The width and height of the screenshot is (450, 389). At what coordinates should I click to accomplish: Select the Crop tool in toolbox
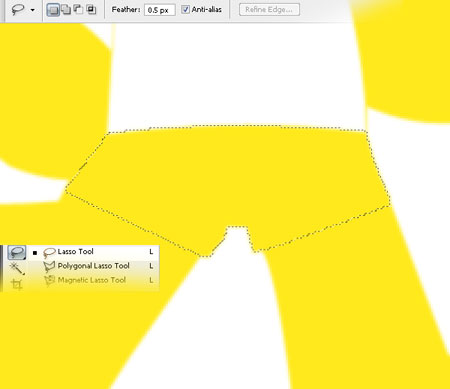17,284
